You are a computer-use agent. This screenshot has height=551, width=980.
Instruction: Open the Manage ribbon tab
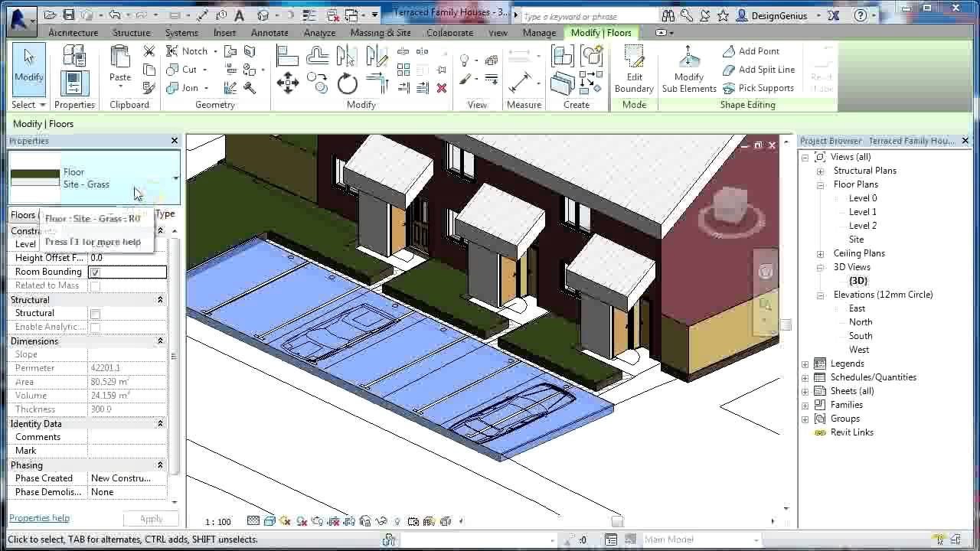click(539, 33)
